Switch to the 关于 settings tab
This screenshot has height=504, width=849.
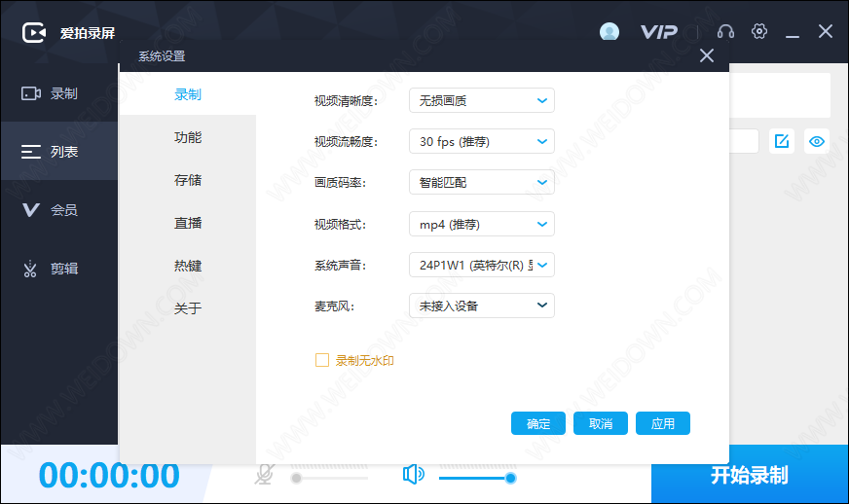(187, 308)
